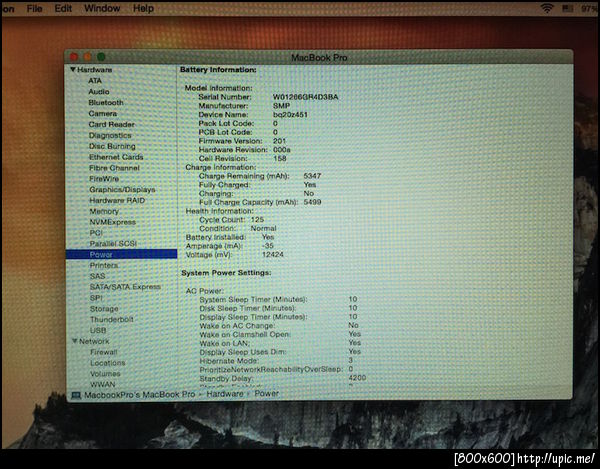Select Thunderbolt in the sidebar

click(x=112, y=319)
